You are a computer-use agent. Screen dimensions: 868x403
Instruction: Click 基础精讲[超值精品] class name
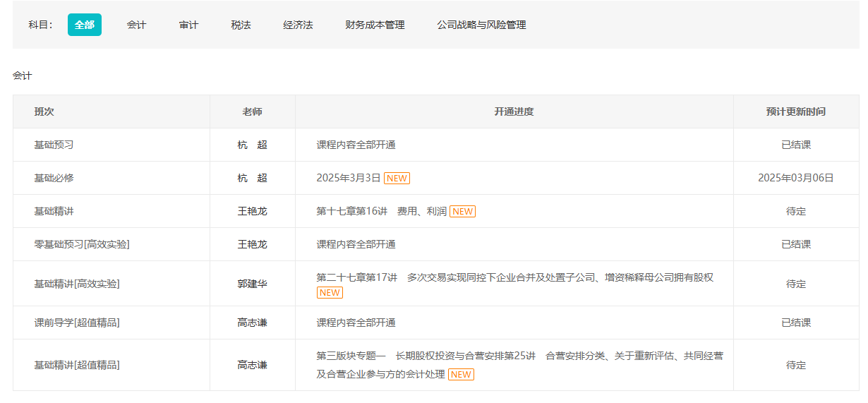77,365
